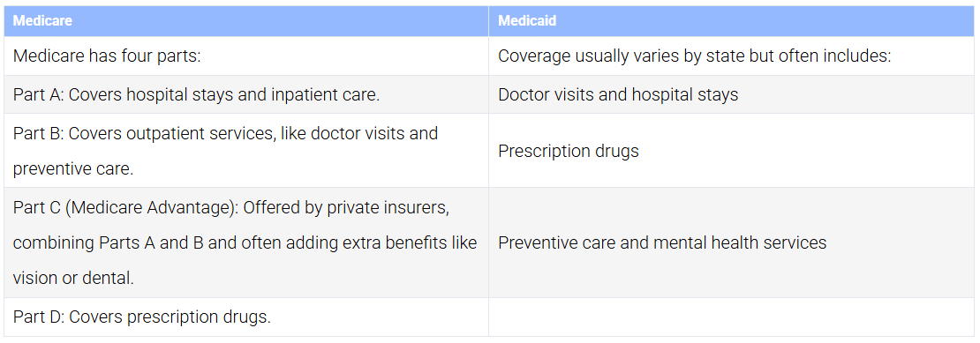Click the 'combining Parts A and B' line
Image resolution: width=980 pixels, height=343 pixels.
[245, 242]
